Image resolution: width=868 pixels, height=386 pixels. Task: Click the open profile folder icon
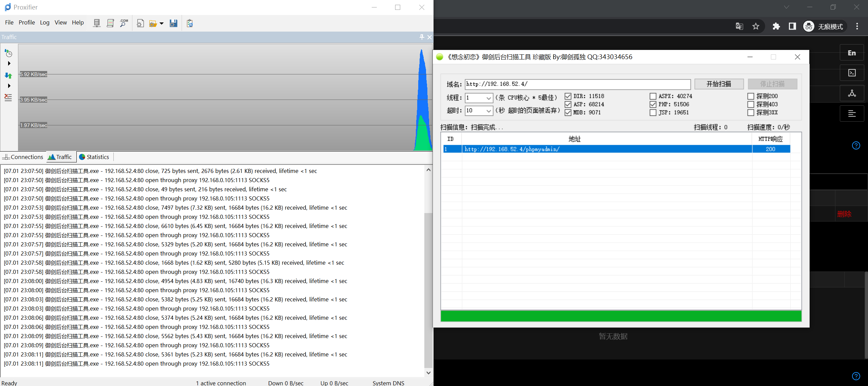coord(153,23)
